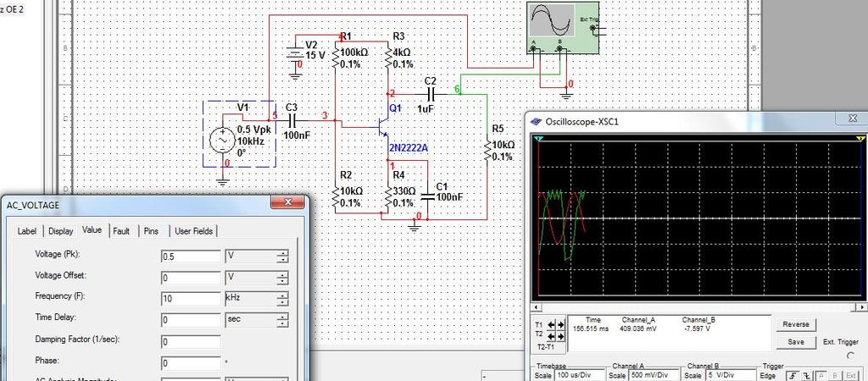Click the ground symbol under V1 source
868x381 pixels.
[223, 180]
